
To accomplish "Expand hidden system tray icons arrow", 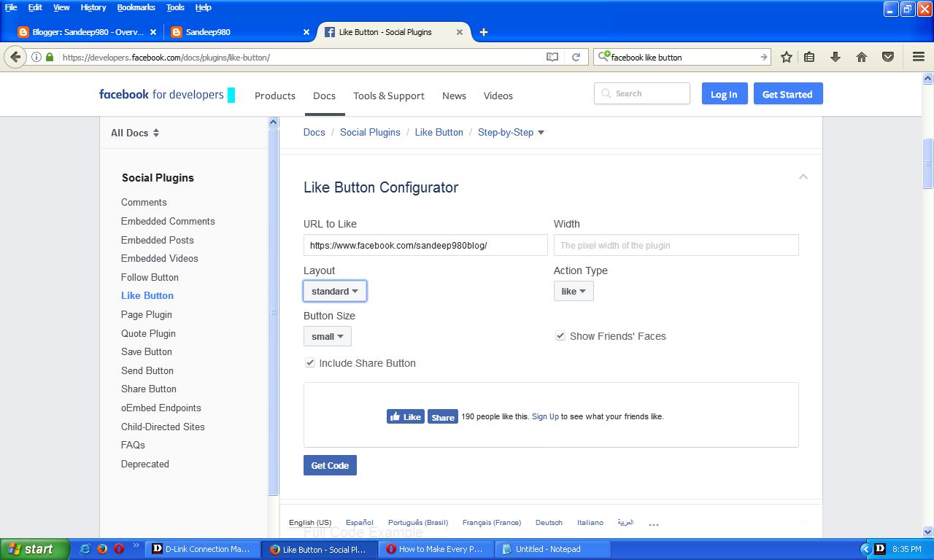I will click(865, 549).
